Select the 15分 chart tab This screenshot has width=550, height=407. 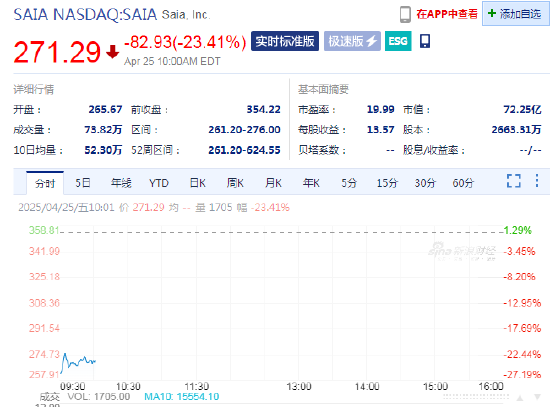point(387,183)
